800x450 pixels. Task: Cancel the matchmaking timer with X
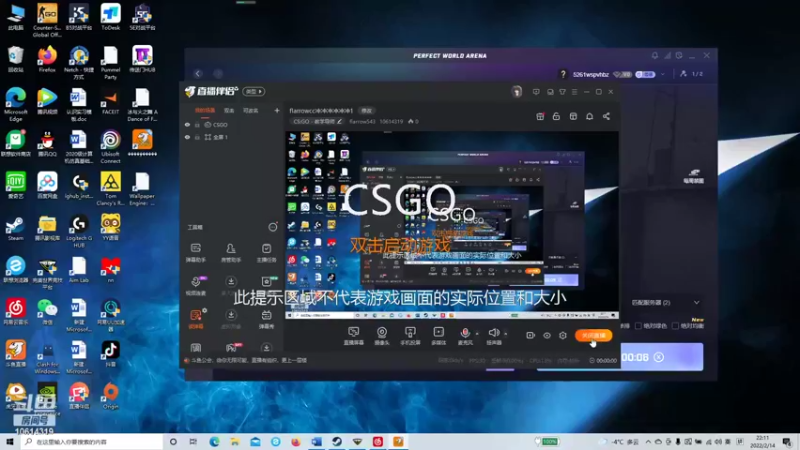pos(659,357)
